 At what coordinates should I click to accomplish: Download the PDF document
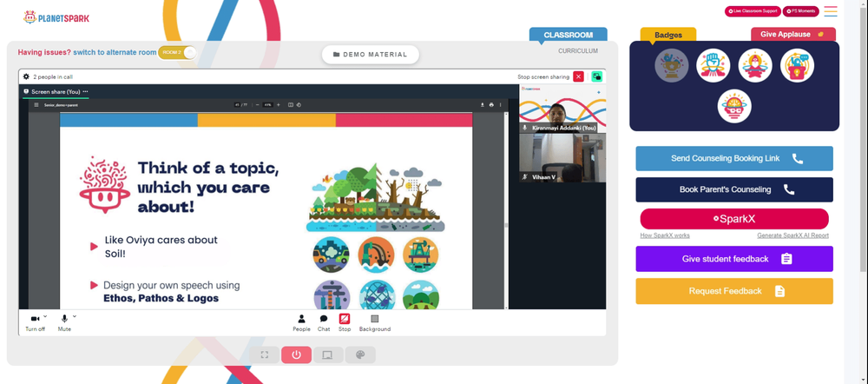click(x=482, y=105)
